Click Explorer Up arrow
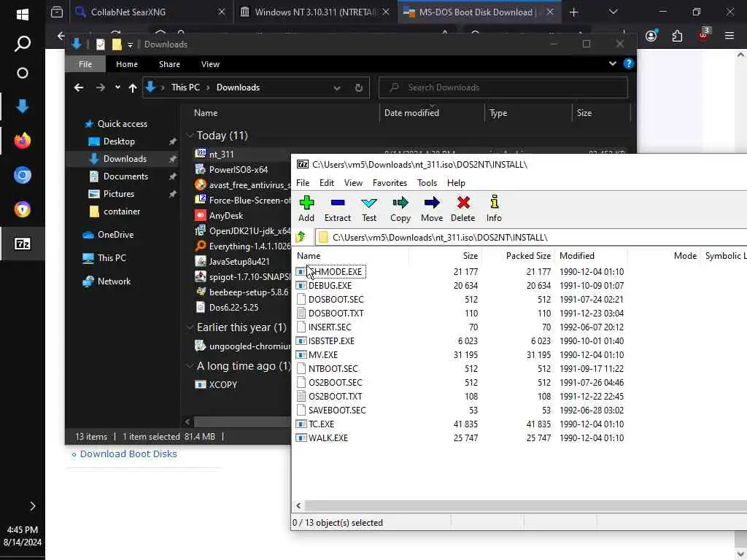Viewport: 747px width, 560px height. (133, 87)
